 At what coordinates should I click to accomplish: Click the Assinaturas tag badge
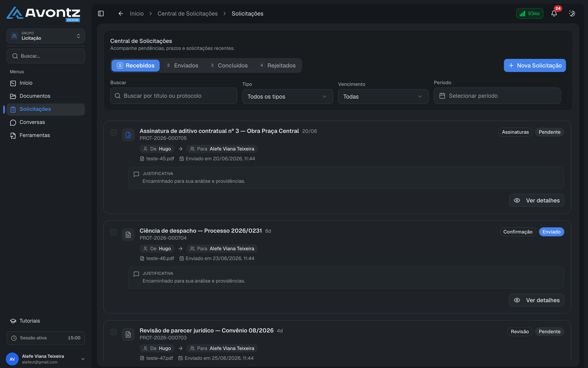(515, 132)
